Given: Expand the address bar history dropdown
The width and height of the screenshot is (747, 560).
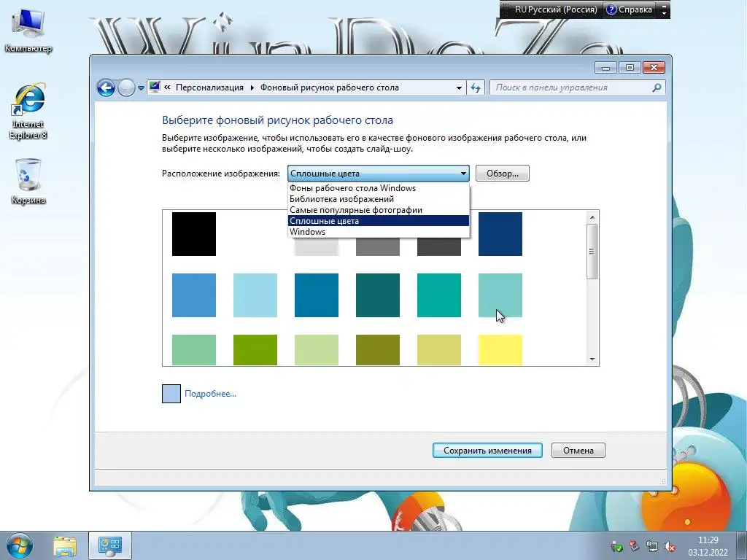Looking at the screenshot, I should pyautogui.click(x=459, y=87).
